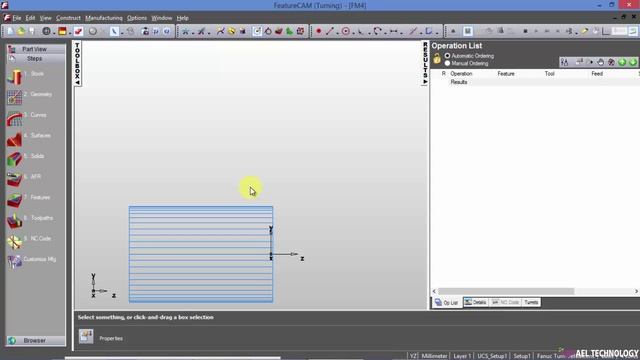
Task: Click the Steps button
Action: [36, 59]
